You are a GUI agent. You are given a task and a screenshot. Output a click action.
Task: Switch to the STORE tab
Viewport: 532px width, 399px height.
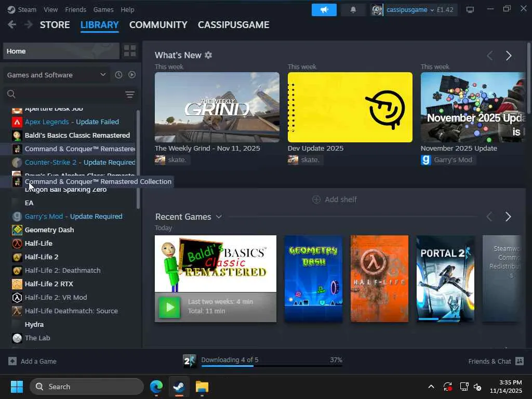coord(55,25)
